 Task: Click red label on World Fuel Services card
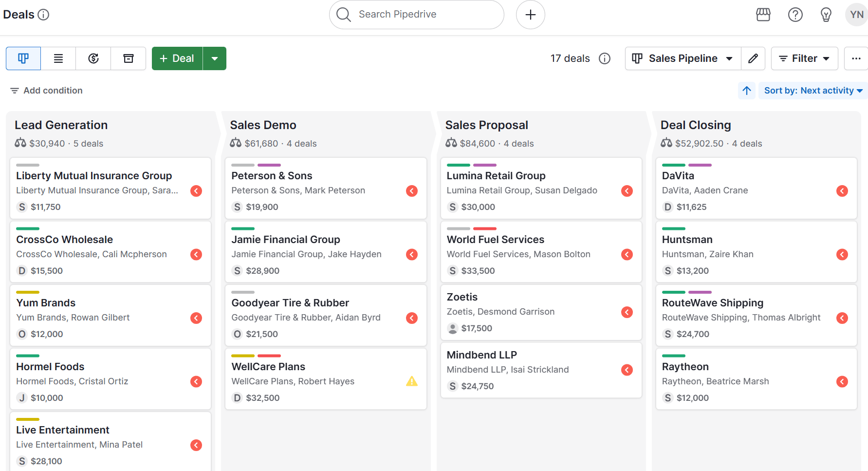[485, 229]
